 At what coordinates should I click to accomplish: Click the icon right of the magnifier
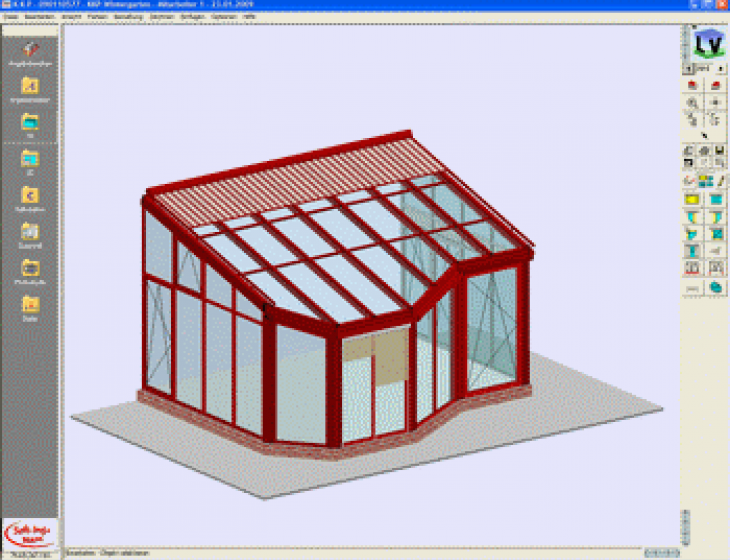[x=716, y=102]
